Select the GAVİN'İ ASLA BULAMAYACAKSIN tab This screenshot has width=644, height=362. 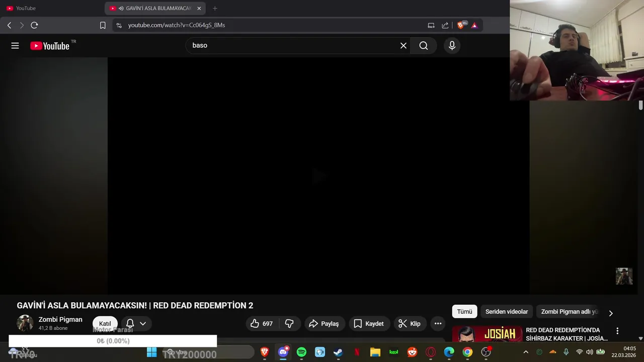pos(155,8)
